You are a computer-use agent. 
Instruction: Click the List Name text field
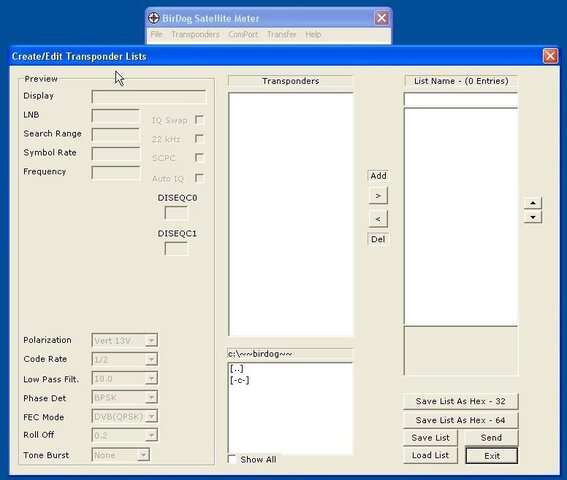click(460, 99)
